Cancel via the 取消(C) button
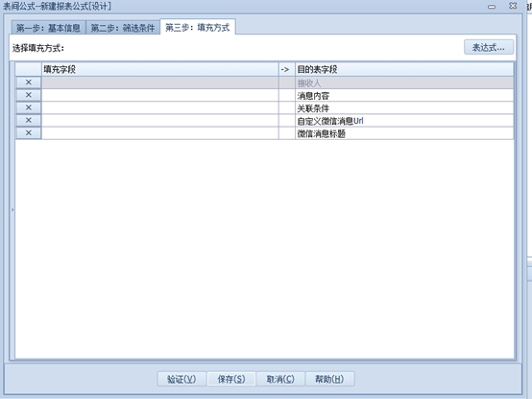This screenshot has width=532, height=399. click(280, 379)
